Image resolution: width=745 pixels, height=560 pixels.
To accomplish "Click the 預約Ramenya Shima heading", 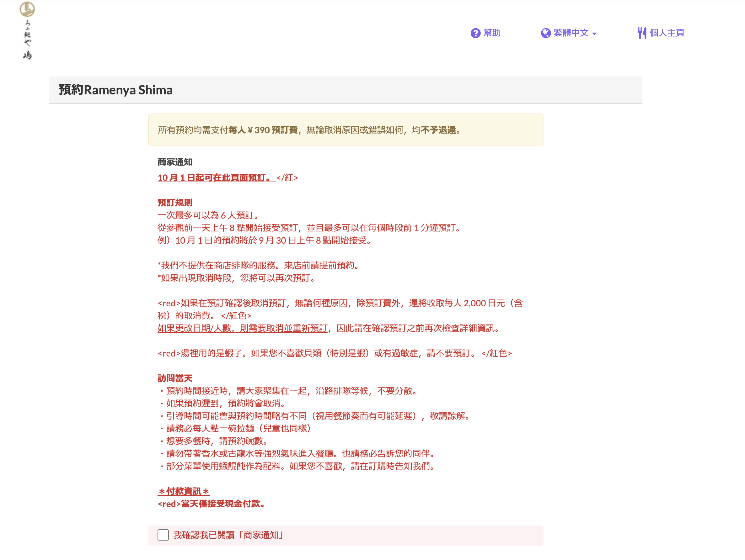I will point(115,90).
